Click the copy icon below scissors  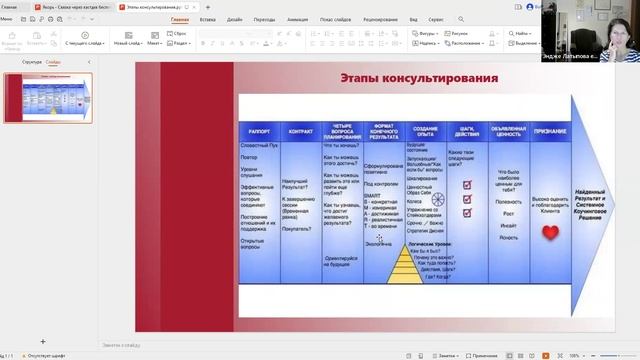53,43
